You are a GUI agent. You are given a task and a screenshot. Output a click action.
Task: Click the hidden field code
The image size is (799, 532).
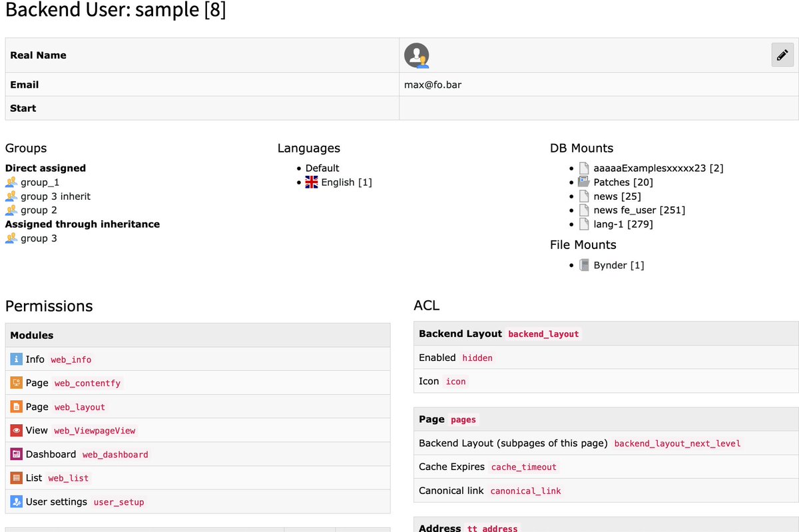coord(477,358)
